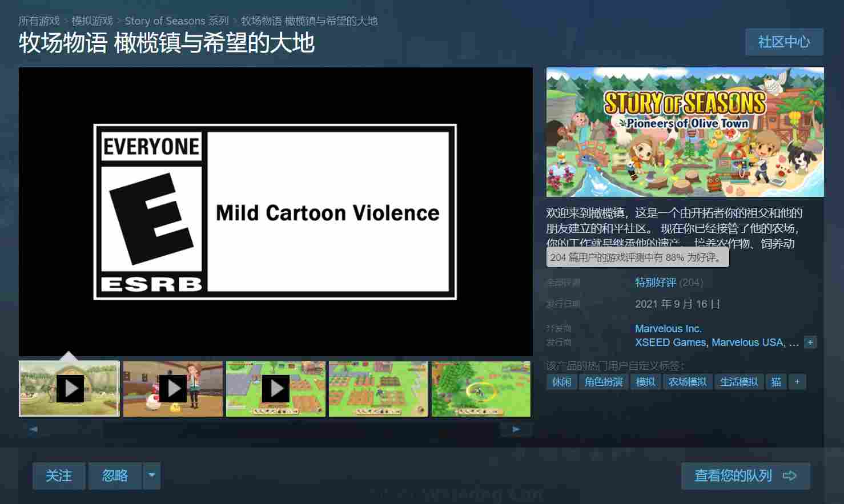Select the 农场模拟 tag

(688, 382)
